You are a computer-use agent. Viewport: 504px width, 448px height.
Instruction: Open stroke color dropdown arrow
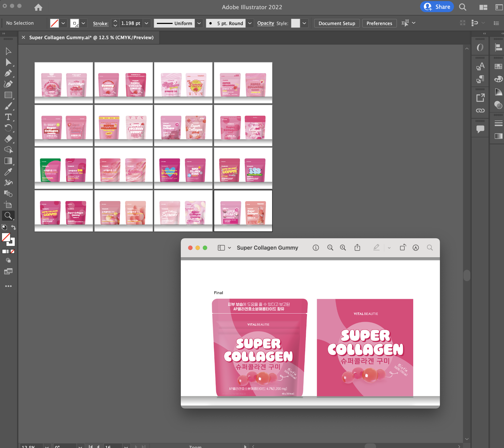point(83,23)
